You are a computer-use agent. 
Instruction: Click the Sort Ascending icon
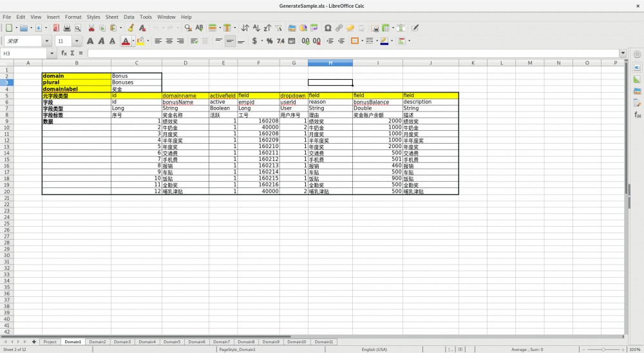(x=256, y=28)
